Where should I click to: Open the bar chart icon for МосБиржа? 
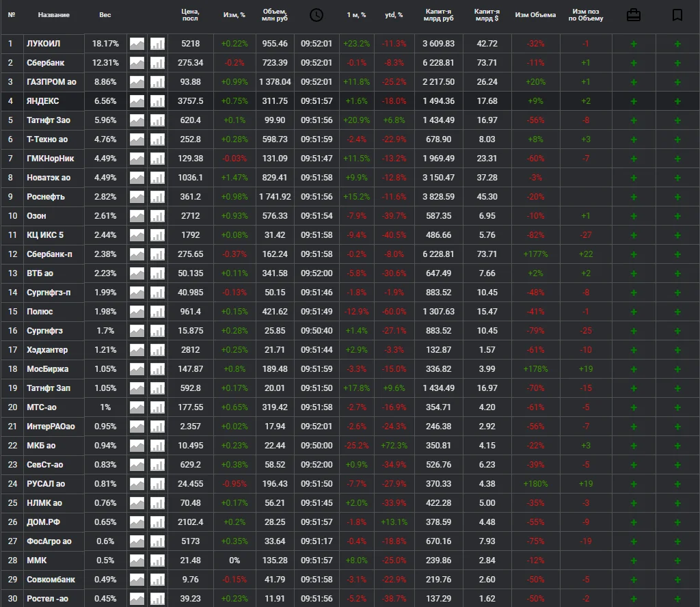158,369
